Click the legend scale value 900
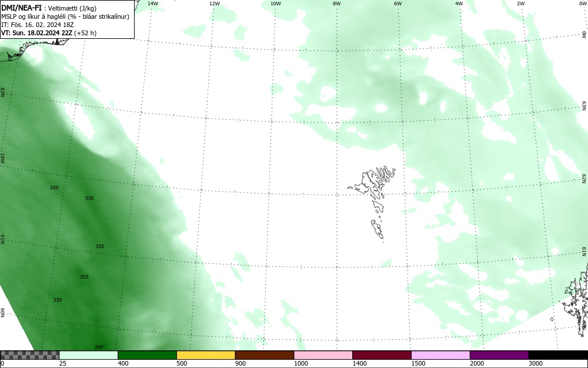Viewport: 588px width, 368px height. pos(240,363)
